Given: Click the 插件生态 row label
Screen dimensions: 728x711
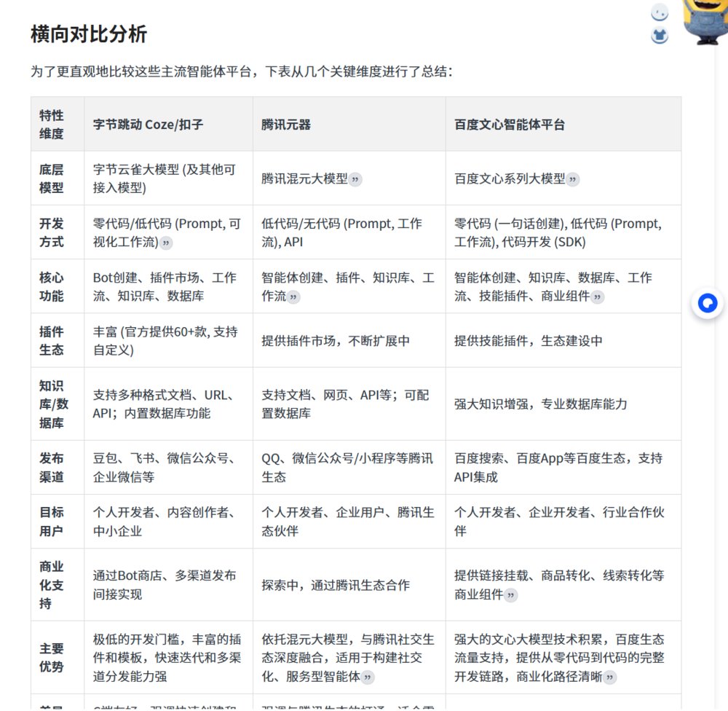Looking at the screenshot, I should 52,340.
